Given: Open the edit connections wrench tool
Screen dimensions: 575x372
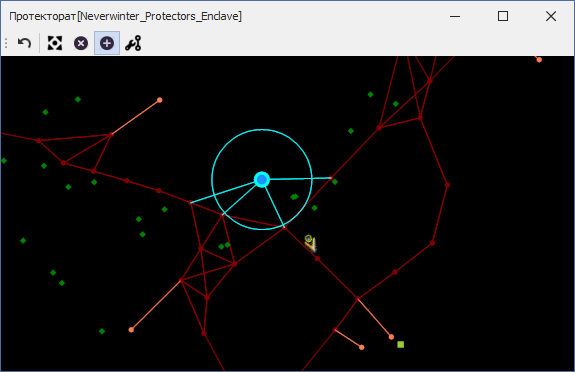Looking at the screenshot, I should [x=133, y=43].
